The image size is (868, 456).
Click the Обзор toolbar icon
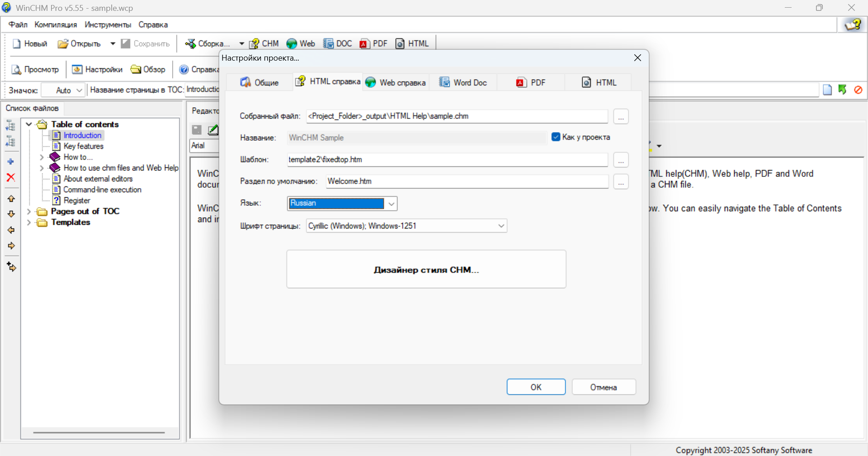coord(136,69)
